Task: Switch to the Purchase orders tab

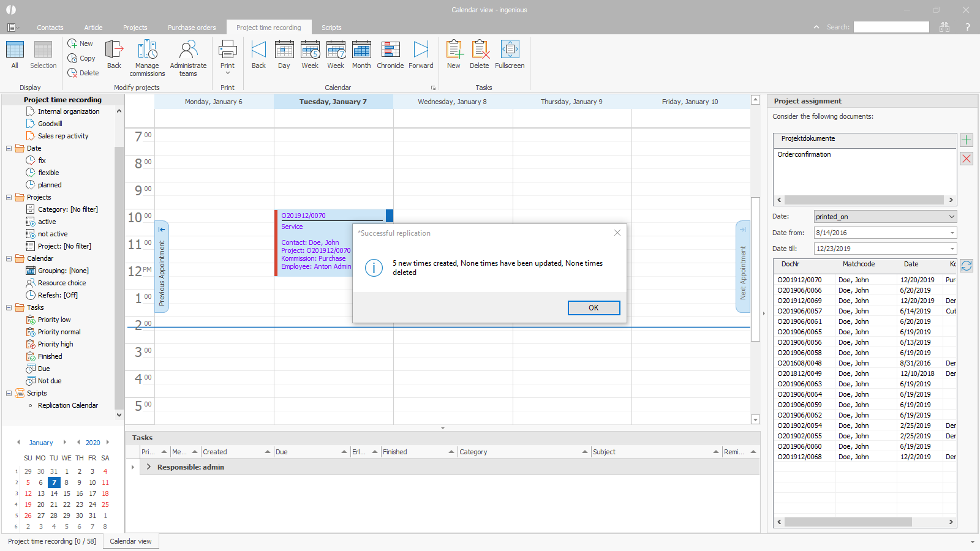Action: click(192, 28)
